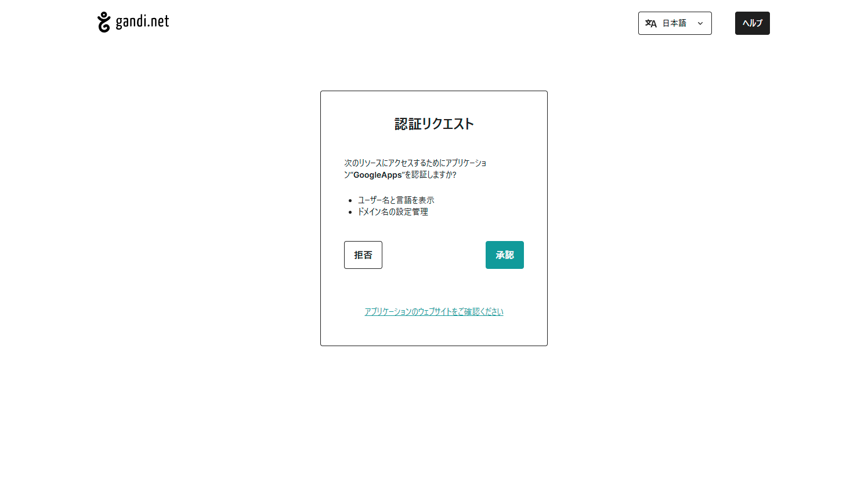Expand language list via chevron arrow

[700, 23]
